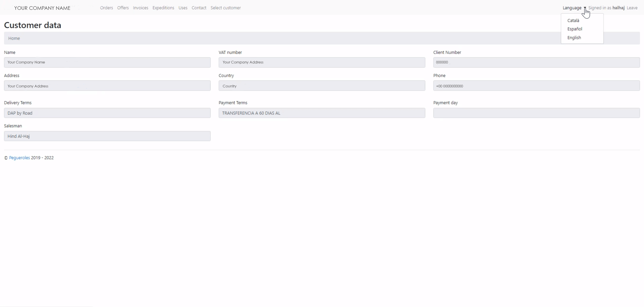The image size is (644, 307).
Task: Click the Home breadcrumb
Action: [14, 38]
